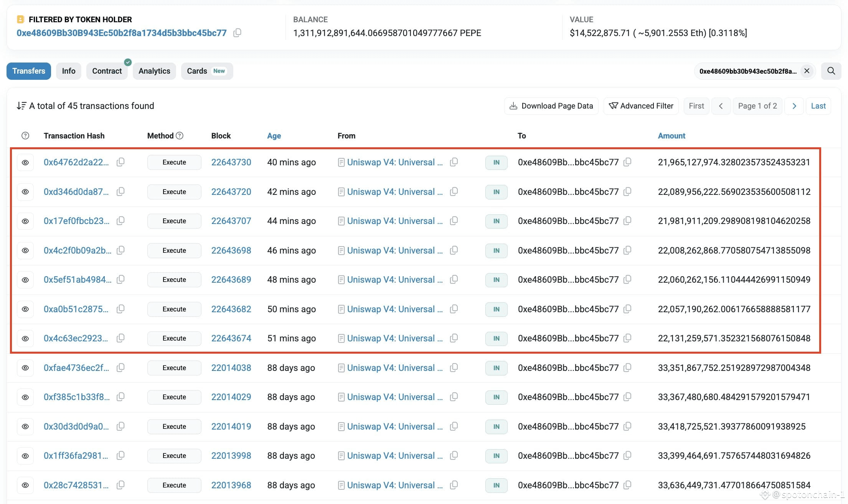
Task: Toggle eye preview for 0x5ef51ab4984... transaction
Action: pyautogui.click(x=25, y=280)
